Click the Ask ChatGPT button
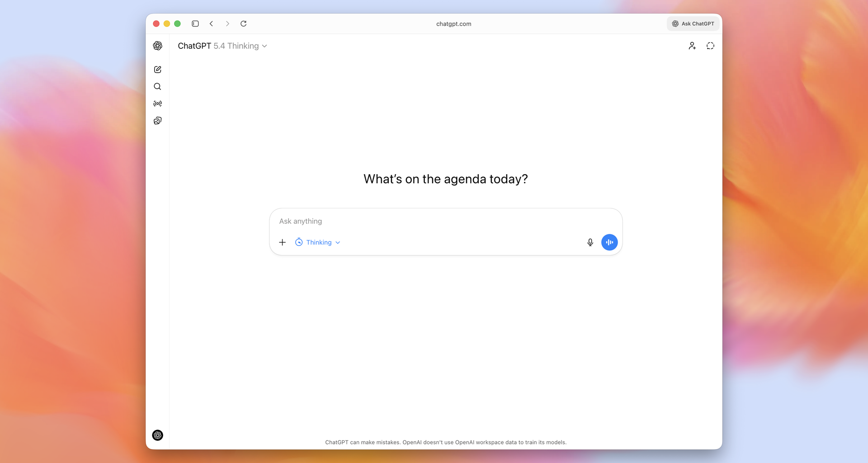 click(693, 24)
